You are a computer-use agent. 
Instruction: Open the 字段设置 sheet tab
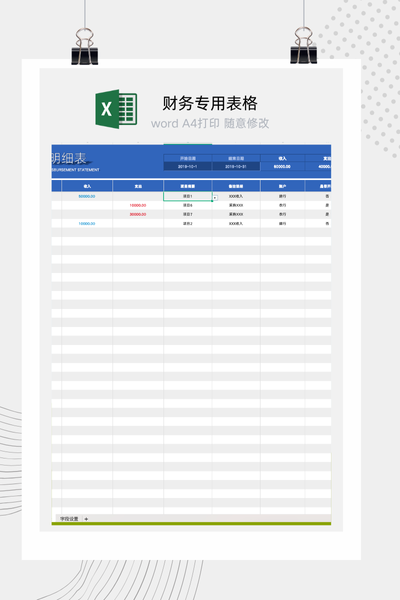pos(69,519)
